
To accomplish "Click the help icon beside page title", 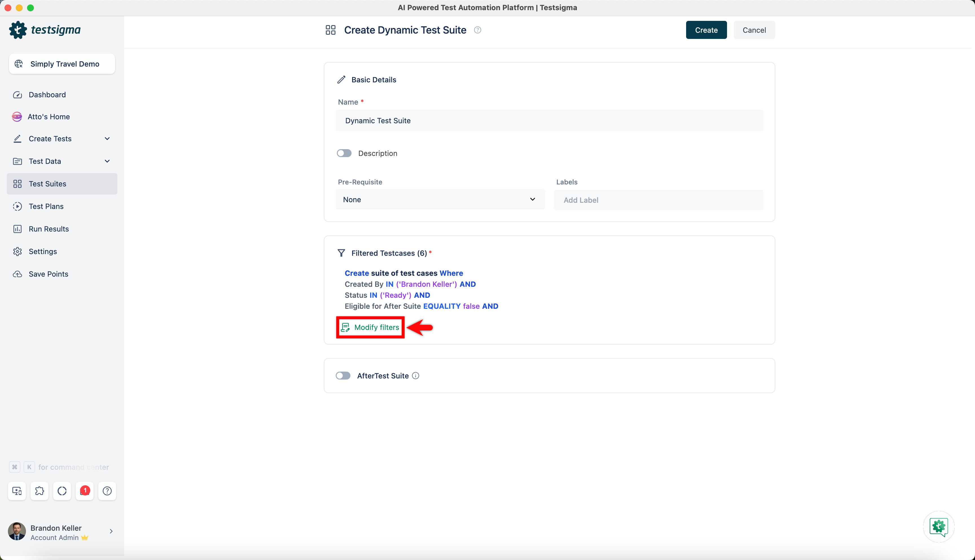I will coord(478,30).
